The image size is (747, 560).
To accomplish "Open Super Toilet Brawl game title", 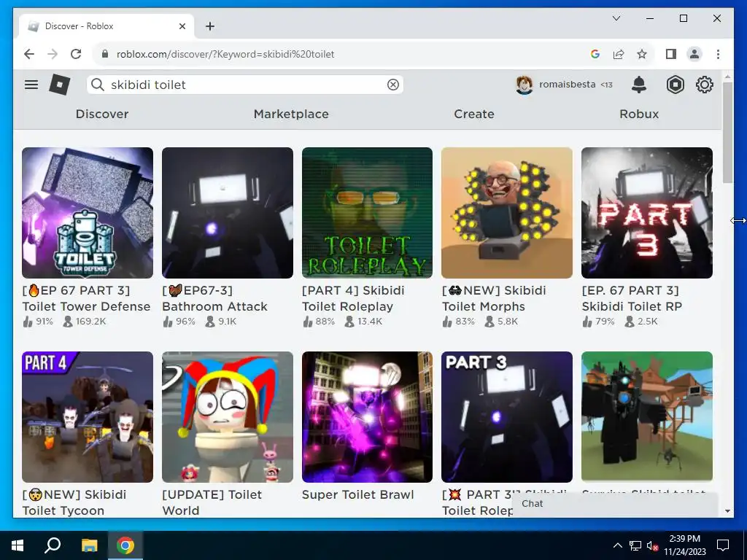I will tap(357, 495).
